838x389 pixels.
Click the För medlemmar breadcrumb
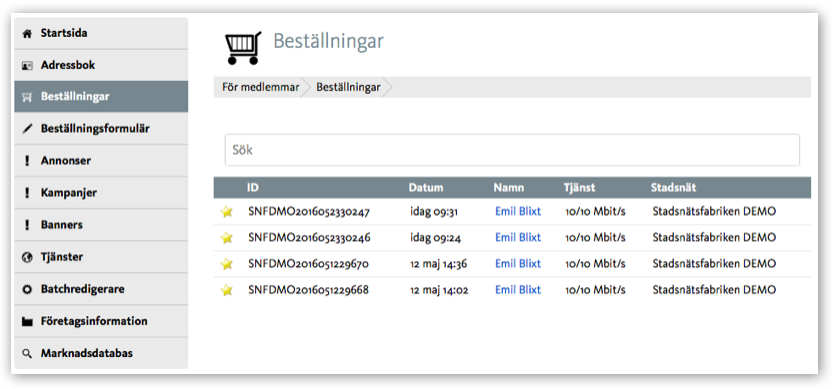261,87
